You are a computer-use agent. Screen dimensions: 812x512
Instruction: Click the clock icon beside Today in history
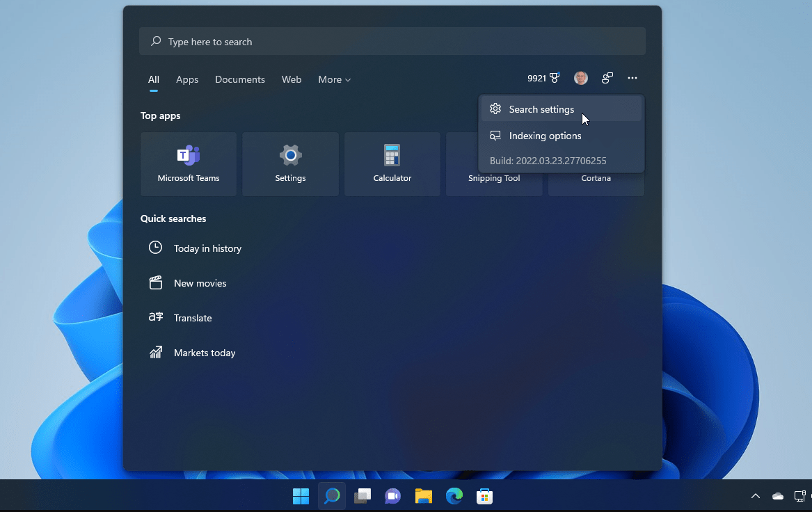155,248
